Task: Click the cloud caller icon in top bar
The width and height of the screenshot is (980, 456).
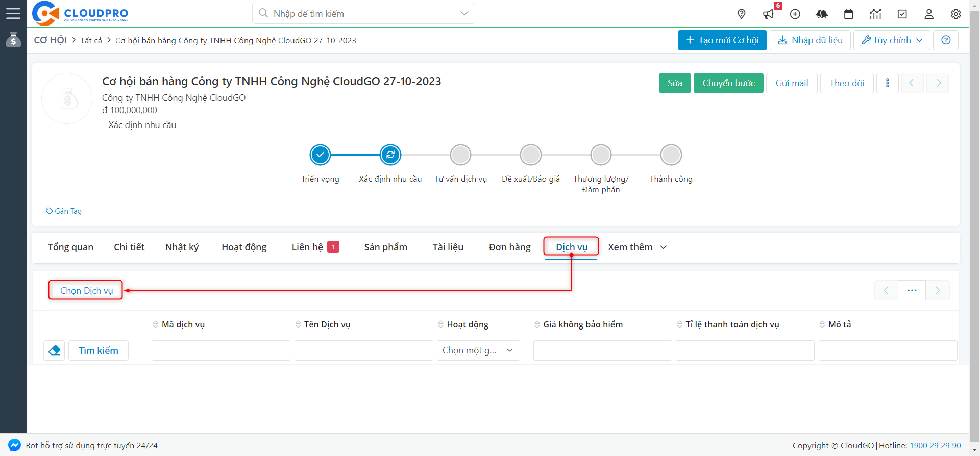Action: 822,14
